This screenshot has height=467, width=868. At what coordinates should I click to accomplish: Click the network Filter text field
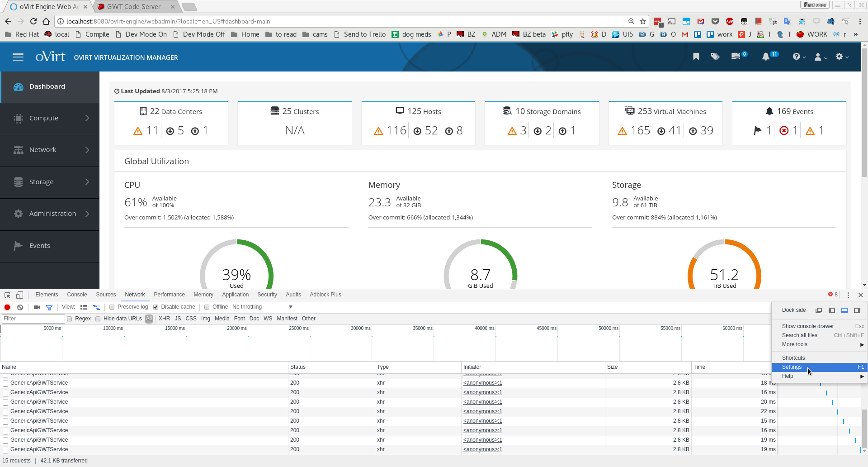[x=33, y=319]
